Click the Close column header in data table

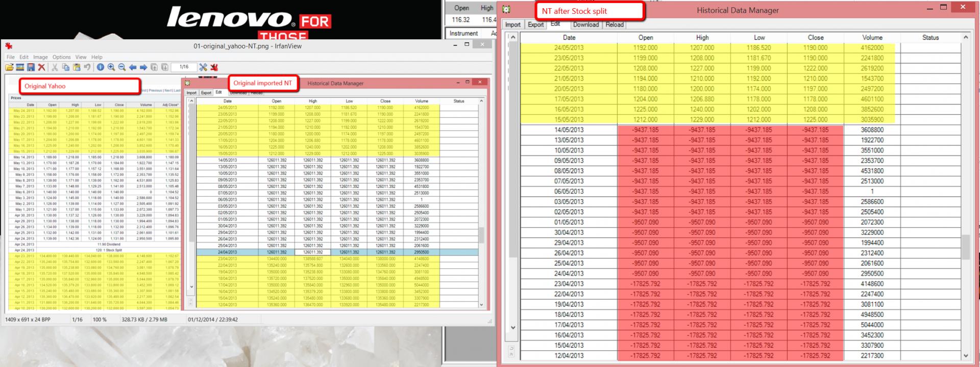[816, 37]
